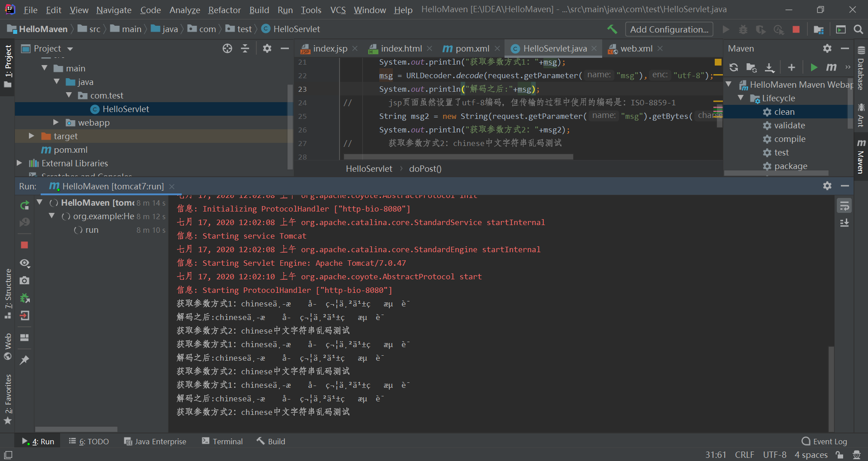Pin the Run tool window

24,359
